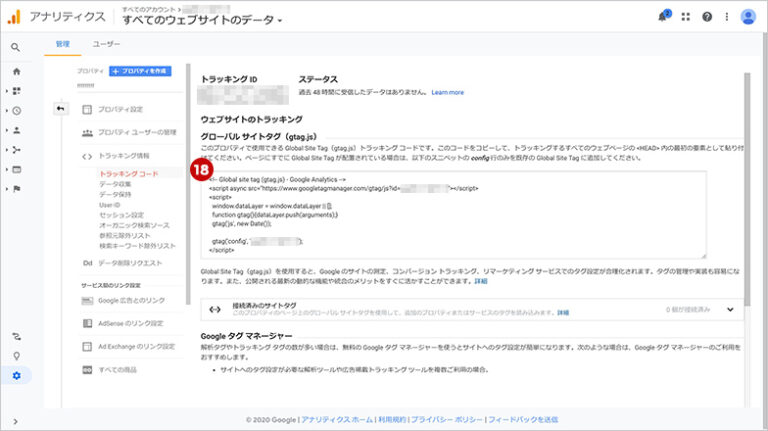Select セッション設定 menu item
768x431 pixels.
pos(121,215)
